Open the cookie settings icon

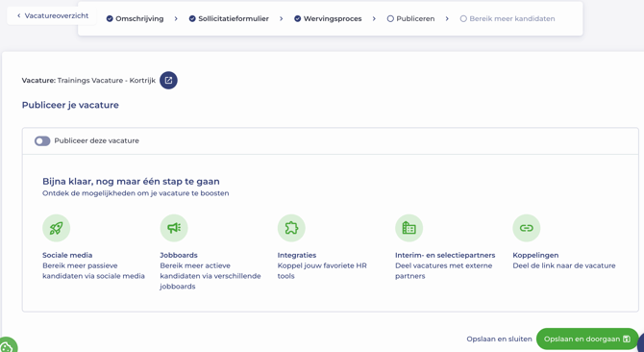coord(7,346)
